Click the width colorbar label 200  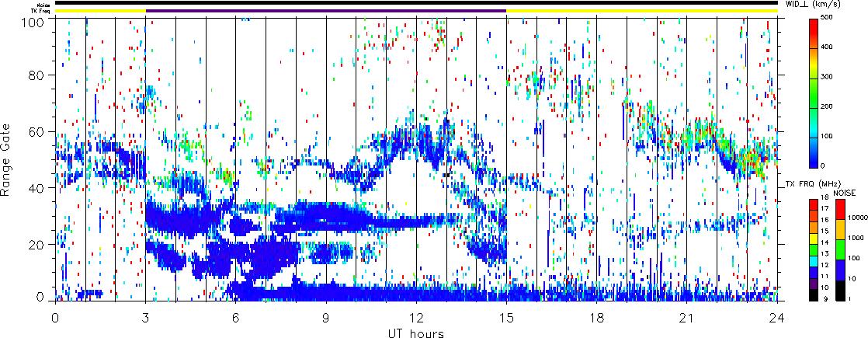click(828, 106)
